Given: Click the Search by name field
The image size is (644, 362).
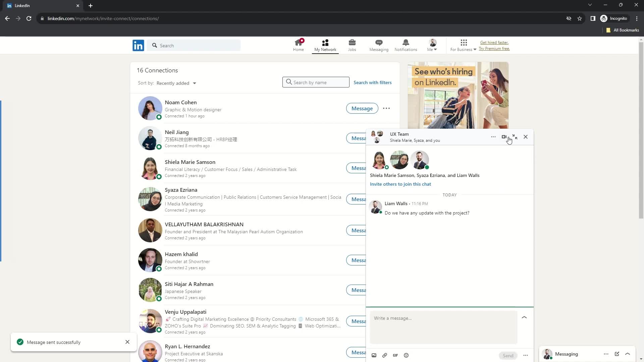Looking at the screenshot, I should 316,82.
